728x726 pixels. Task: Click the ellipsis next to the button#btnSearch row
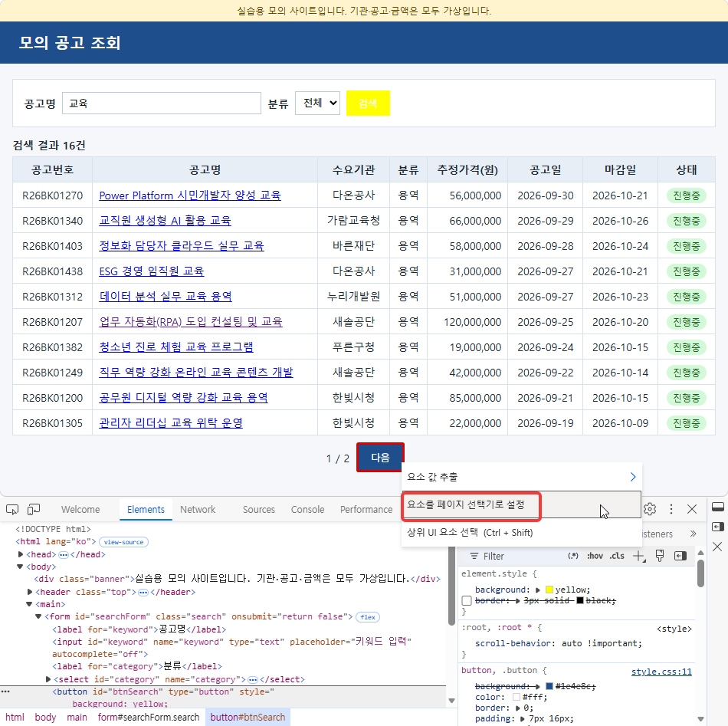[x=5, y=692]
